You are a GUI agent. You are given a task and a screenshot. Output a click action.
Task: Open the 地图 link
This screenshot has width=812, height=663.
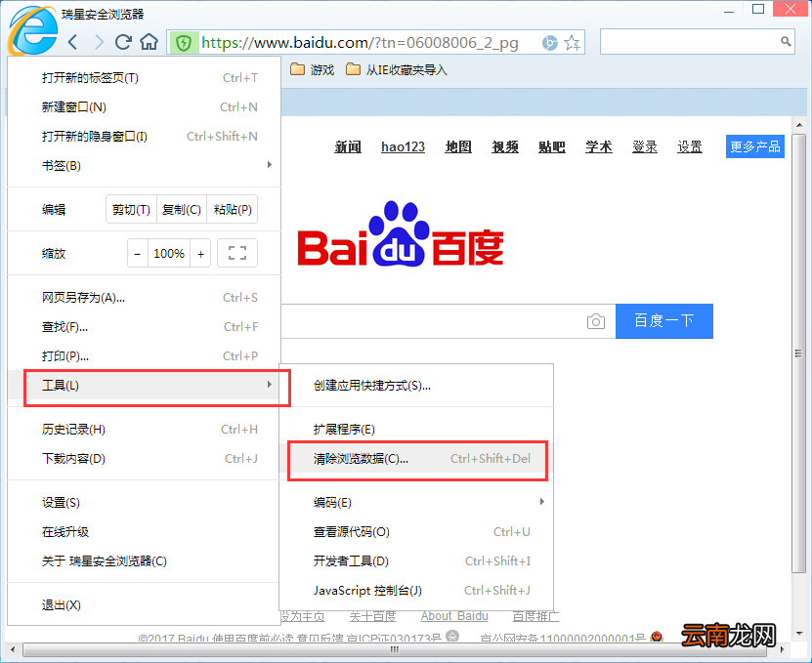(x=458, y=147)
